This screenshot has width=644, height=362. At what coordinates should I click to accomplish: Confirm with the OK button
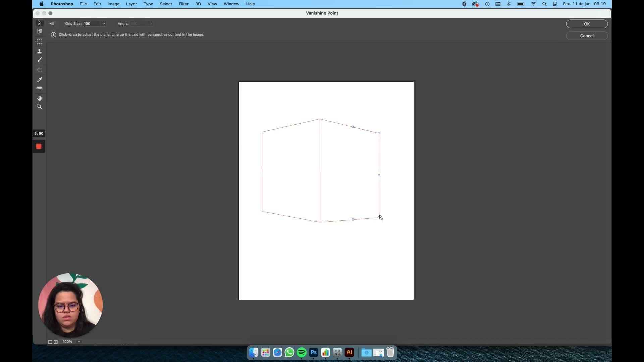587,24
